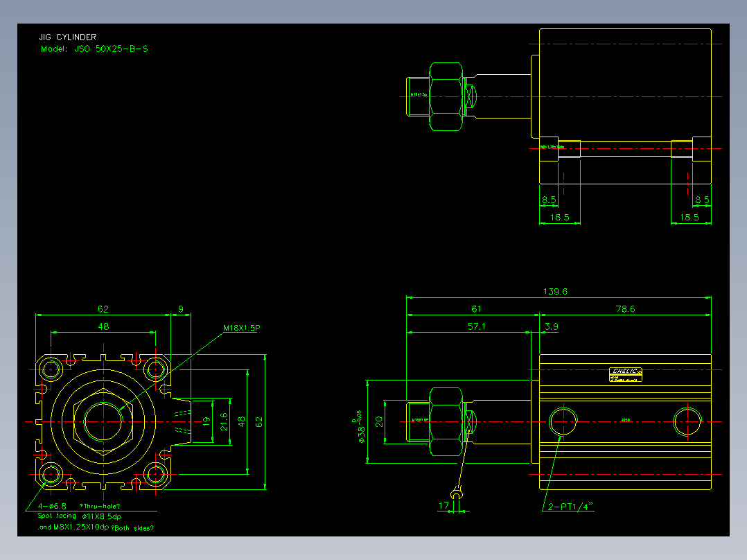Select the 17 wrench-flat dimension
Image resolution: width=747 pixels, height=560 pixels.
click(x=443, y=505)
